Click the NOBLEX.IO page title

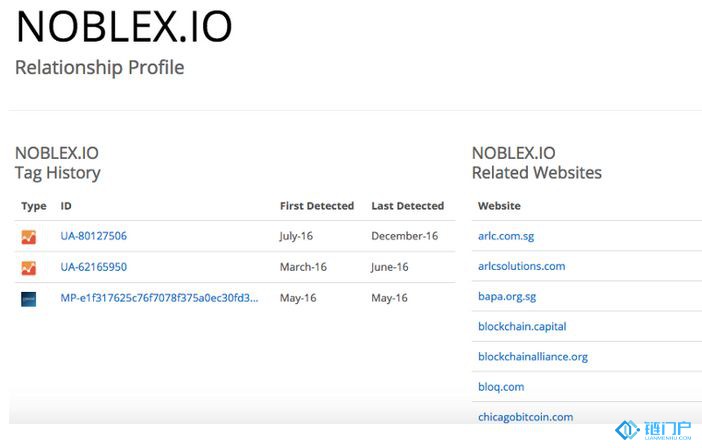(x=124, y=27)
